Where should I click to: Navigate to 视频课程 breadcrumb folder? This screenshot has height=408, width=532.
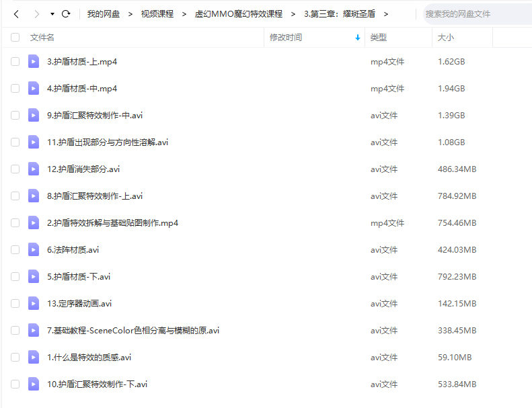click(157, 13)
